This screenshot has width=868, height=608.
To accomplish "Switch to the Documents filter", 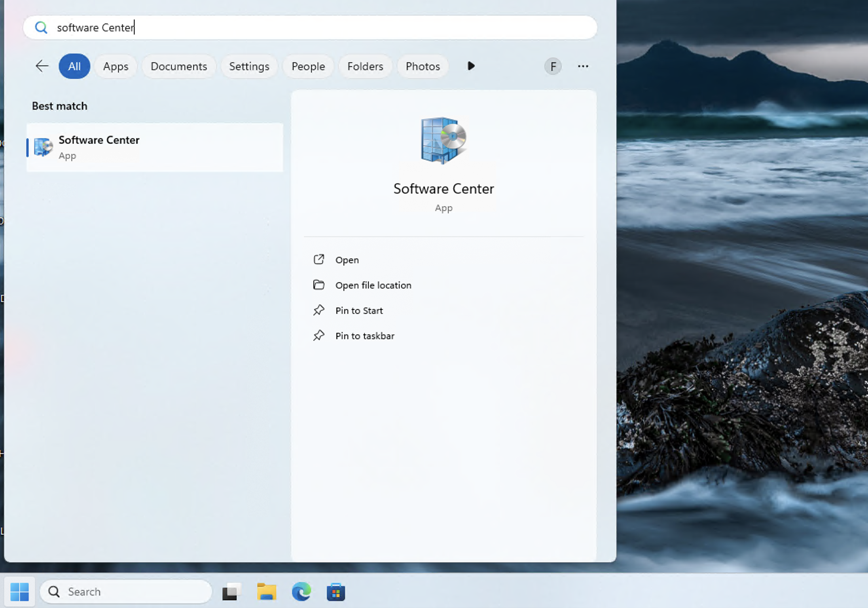I will point(179,66).
